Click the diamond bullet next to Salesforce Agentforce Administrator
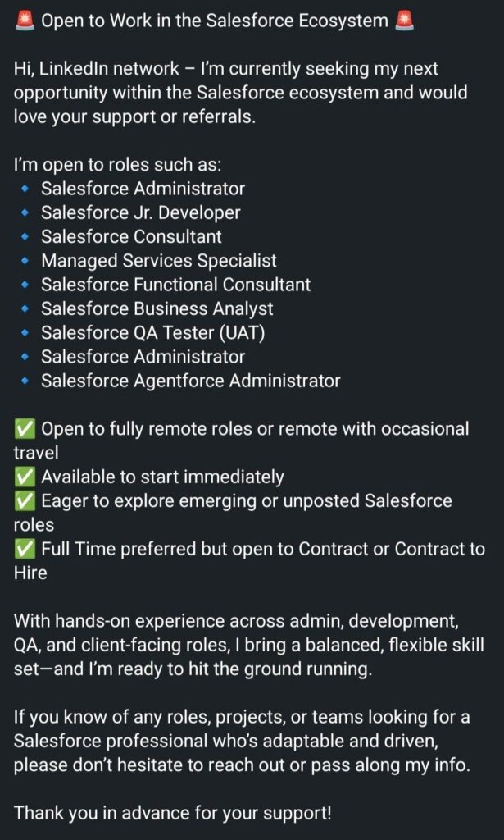This screenshot has height=840, width=504. pyautogui.click(x=25, y=381)
